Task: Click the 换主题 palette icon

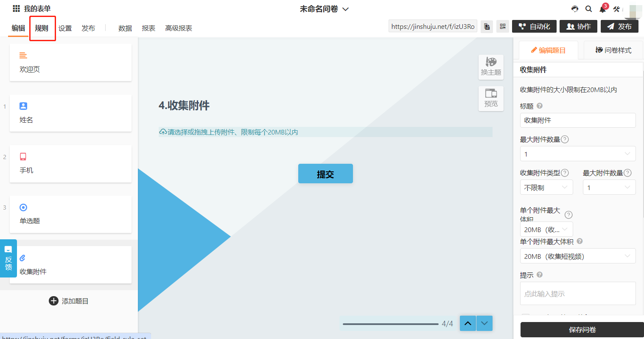Action: click(491, 62)
